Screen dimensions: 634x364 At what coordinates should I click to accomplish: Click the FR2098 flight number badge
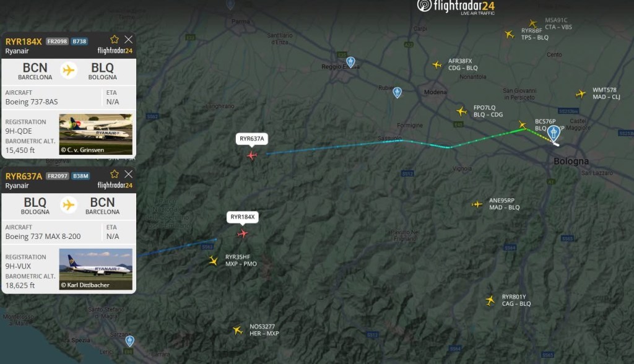[57, 41]
